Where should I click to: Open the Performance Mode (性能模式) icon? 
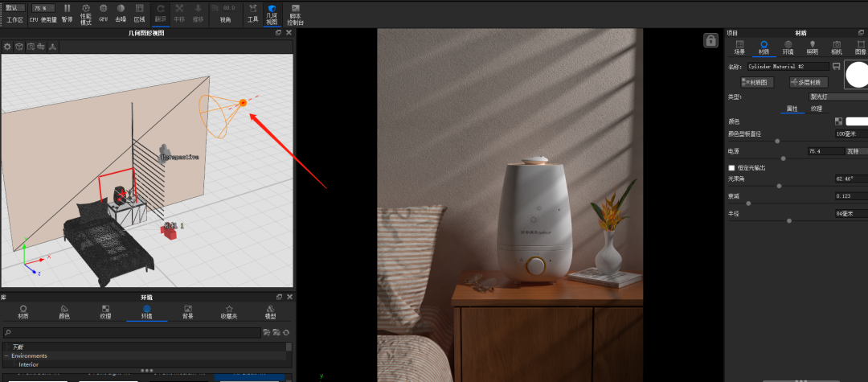86,12
